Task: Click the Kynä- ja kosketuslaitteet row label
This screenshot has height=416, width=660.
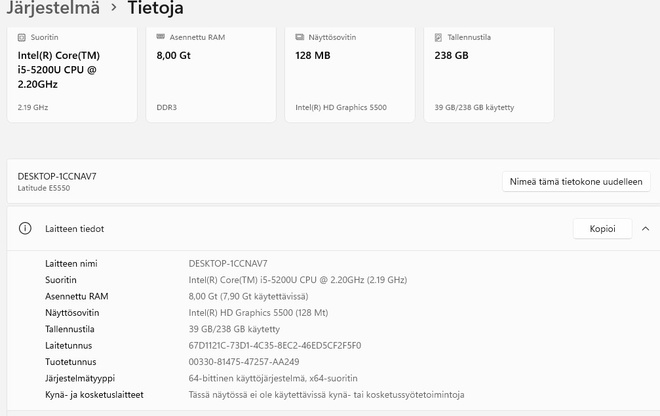Action: point(94,395)
